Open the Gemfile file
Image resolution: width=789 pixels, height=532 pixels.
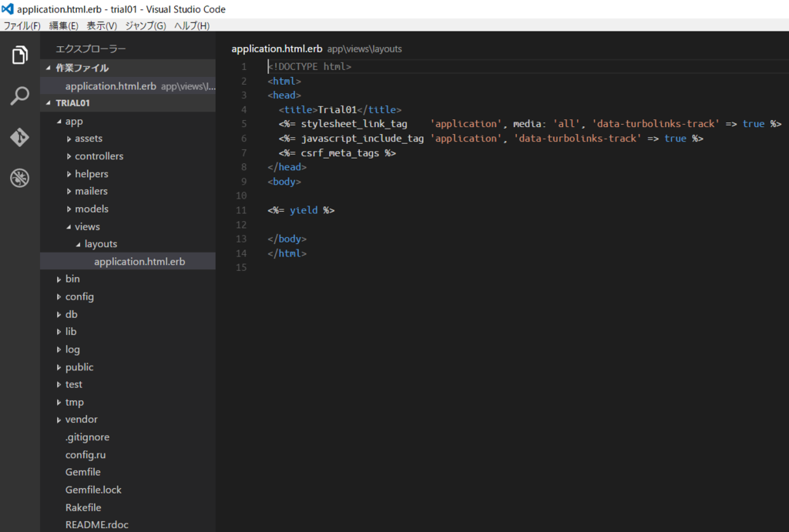pyautogui.click(x=83, y=472)
